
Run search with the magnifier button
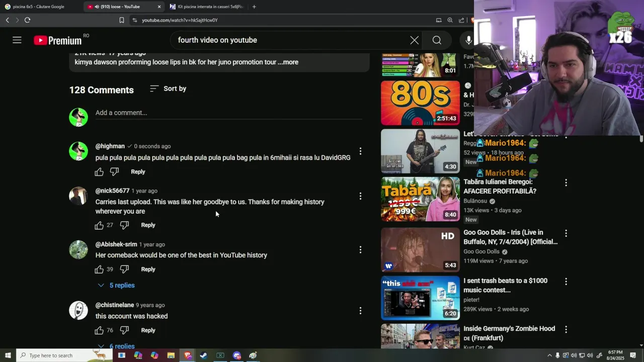437,40
